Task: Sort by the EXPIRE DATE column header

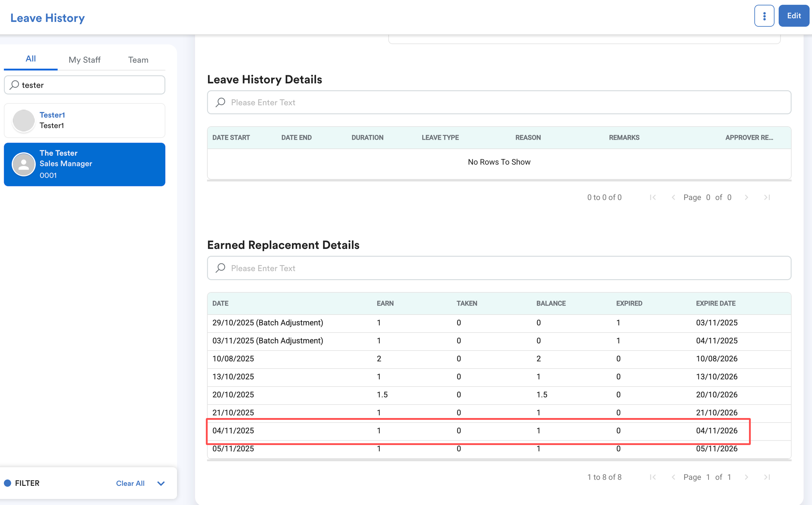Action: click(715, 303)
